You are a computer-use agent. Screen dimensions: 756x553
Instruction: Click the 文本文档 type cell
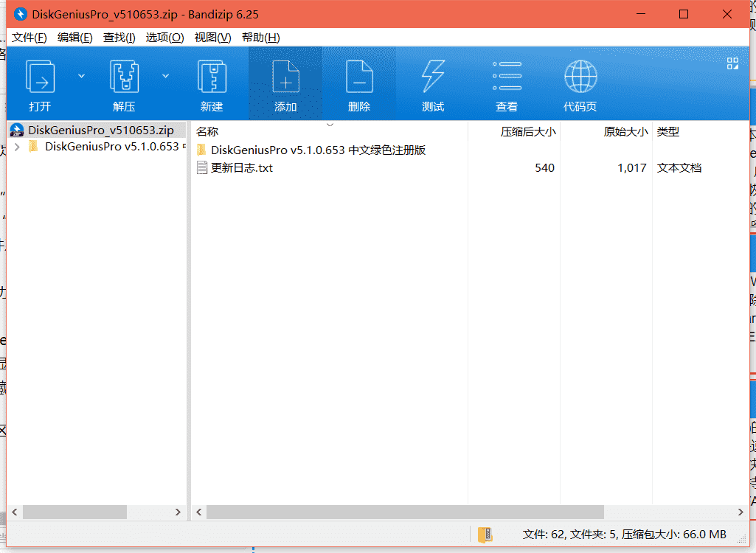pos(679,168)
